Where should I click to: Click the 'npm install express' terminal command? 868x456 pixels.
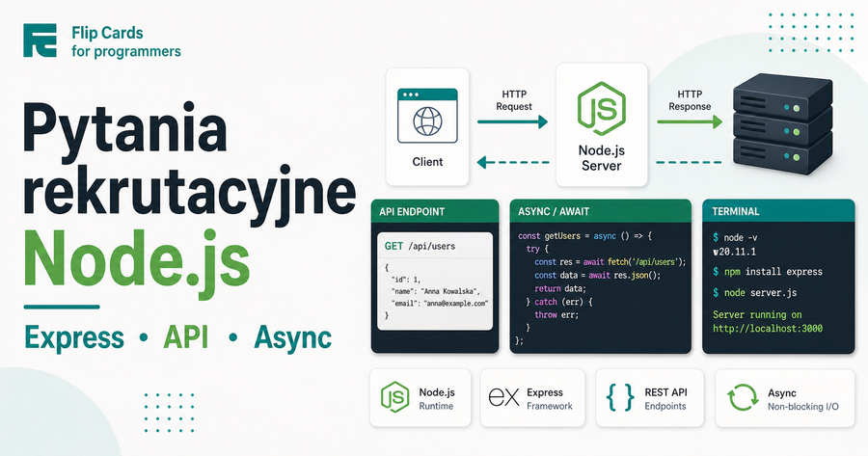pos(768,272)
